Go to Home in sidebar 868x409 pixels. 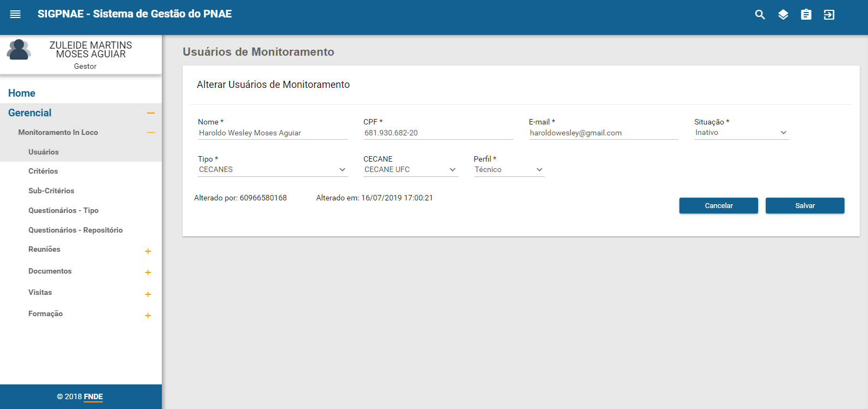[22, 93]
